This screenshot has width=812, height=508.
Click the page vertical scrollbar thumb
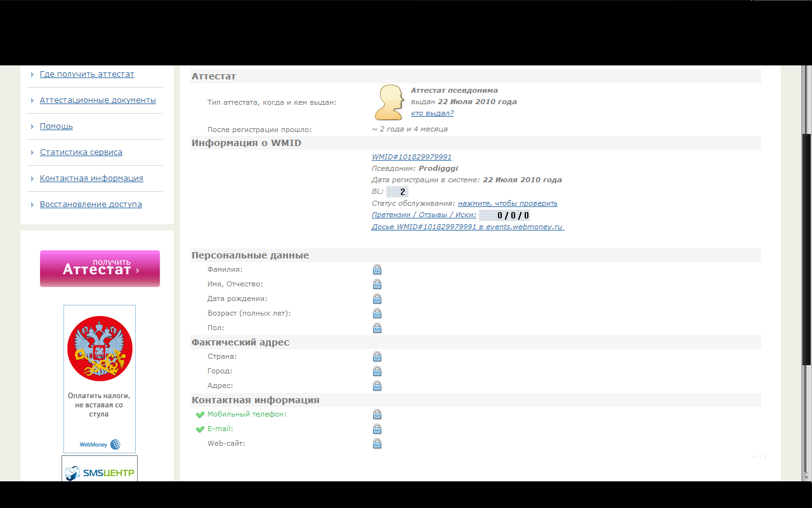tap(806, 249)
